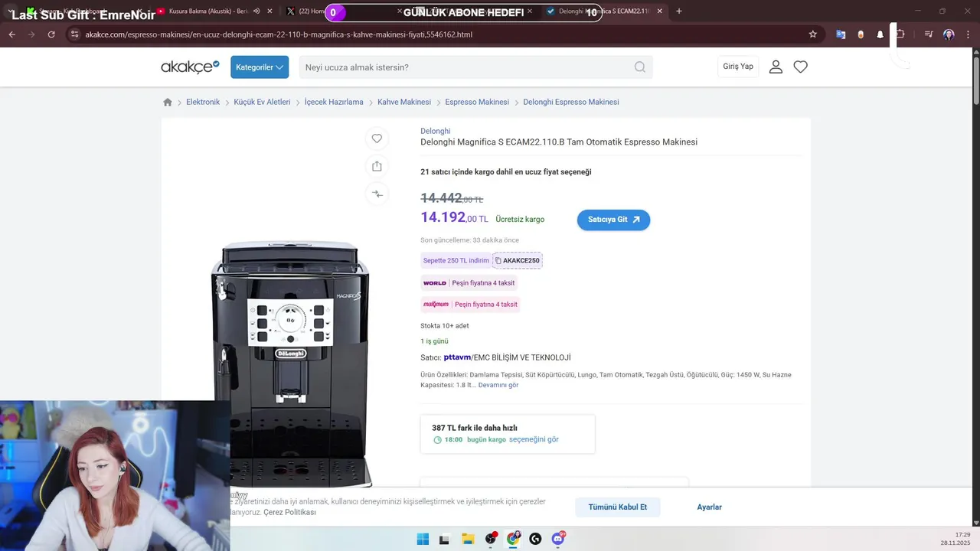Copy the AKAKCE250 coupon code
This screenshot has width=980, height=551.
tap(518, 260)
